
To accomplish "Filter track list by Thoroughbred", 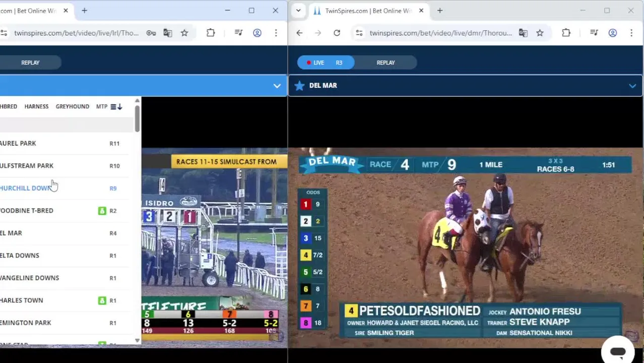I will point(9,106).
